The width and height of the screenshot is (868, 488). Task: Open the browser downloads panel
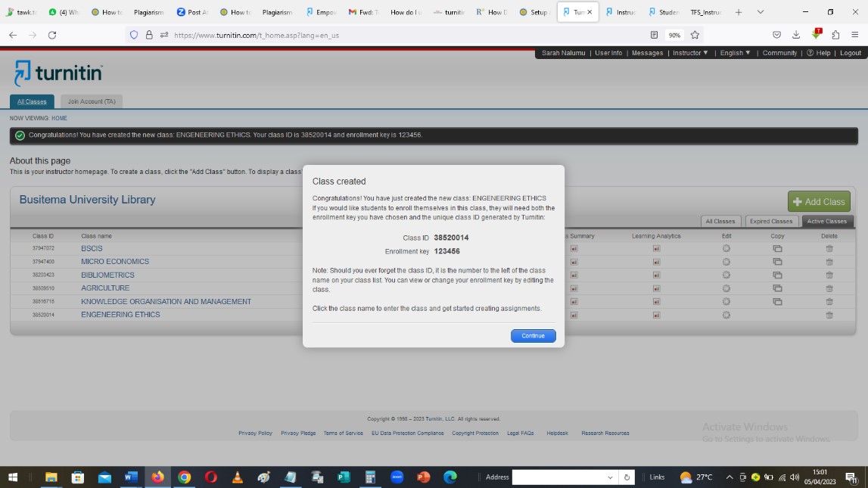(796, 35)
